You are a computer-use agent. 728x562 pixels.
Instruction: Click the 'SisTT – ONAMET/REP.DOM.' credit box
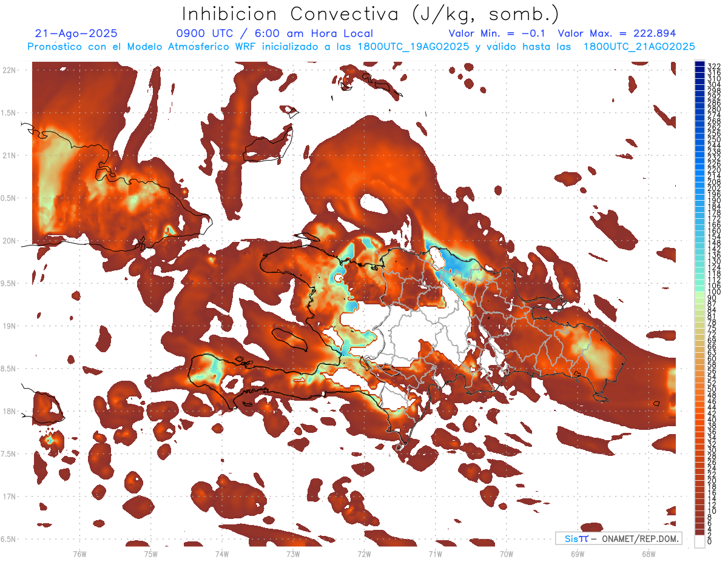[619, 538]
